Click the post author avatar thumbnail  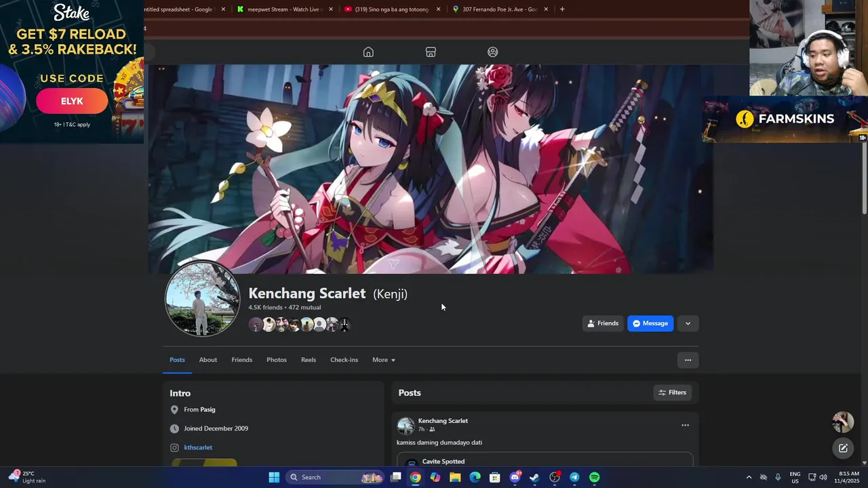click(406, 426)
